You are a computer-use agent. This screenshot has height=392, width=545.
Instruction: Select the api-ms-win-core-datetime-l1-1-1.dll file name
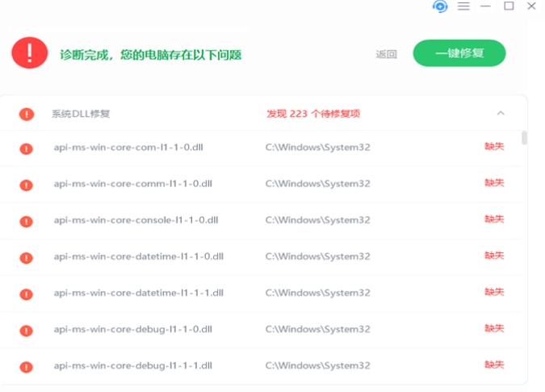(138, 293)
